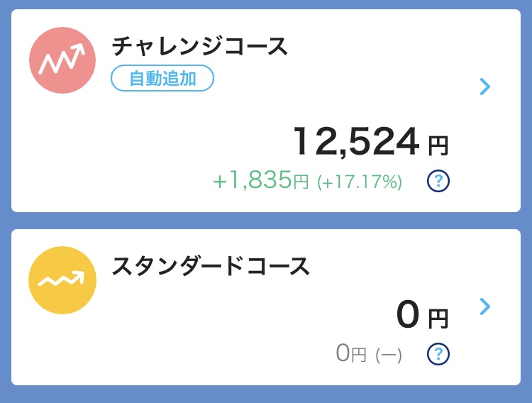Click the large 0 円 balance
This screenshot has height=403, width=532.
[x=423, y=315]
